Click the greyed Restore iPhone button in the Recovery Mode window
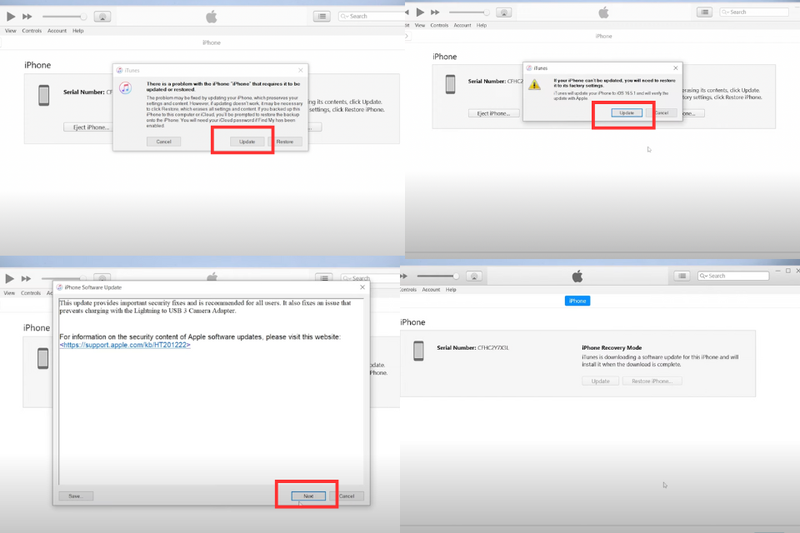This screenshot has height=533, width=800. point(652,381)
